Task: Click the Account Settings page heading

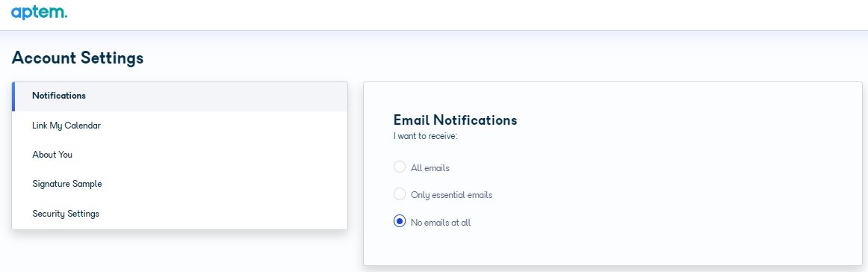Action: (78, 58)
